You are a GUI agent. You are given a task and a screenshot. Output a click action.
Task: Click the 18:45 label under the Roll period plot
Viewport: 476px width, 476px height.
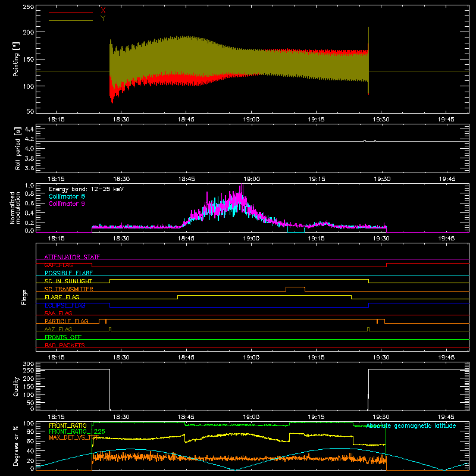[186, 179]
